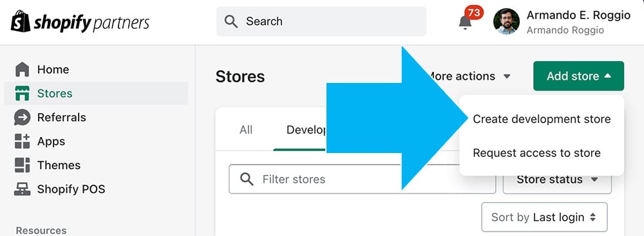
Task: Click the Filter stores input field
Action: coord(316,179)
